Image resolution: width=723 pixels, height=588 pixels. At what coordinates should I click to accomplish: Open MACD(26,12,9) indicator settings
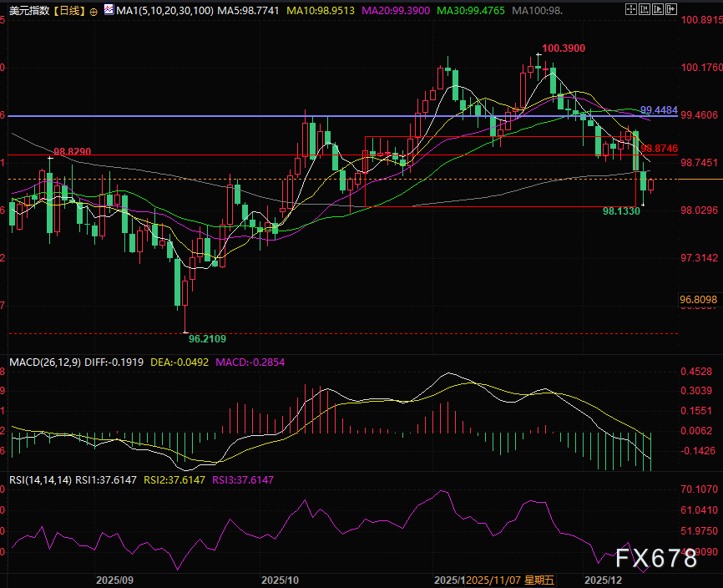pyautogui.click(x=47, y=363)
